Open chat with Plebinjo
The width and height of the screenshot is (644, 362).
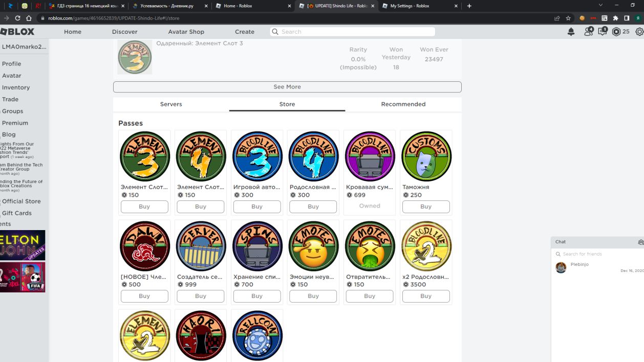[597, 267]
